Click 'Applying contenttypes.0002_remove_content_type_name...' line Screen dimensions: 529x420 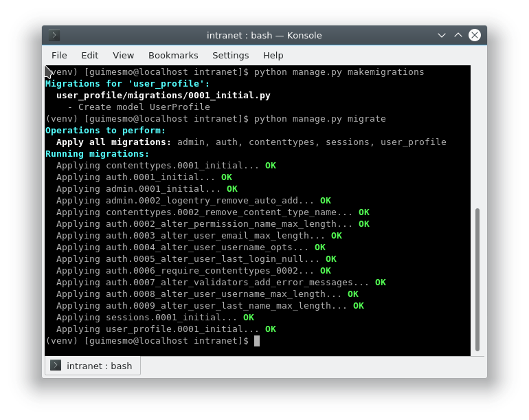tap(213, 212)
